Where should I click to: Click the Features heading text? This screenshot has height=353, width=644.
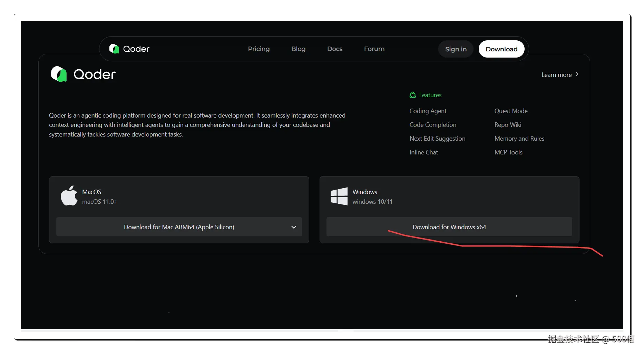[x=430, y=95]
